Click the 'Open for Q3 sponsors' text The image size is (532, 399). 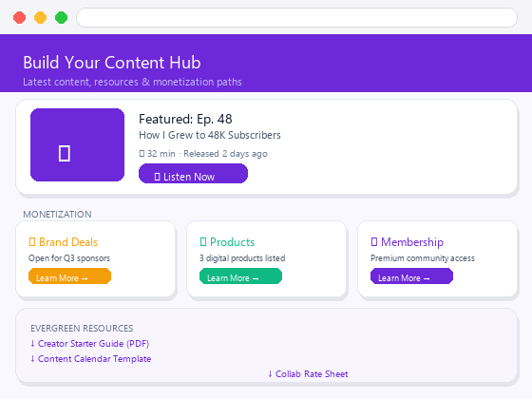69,258
